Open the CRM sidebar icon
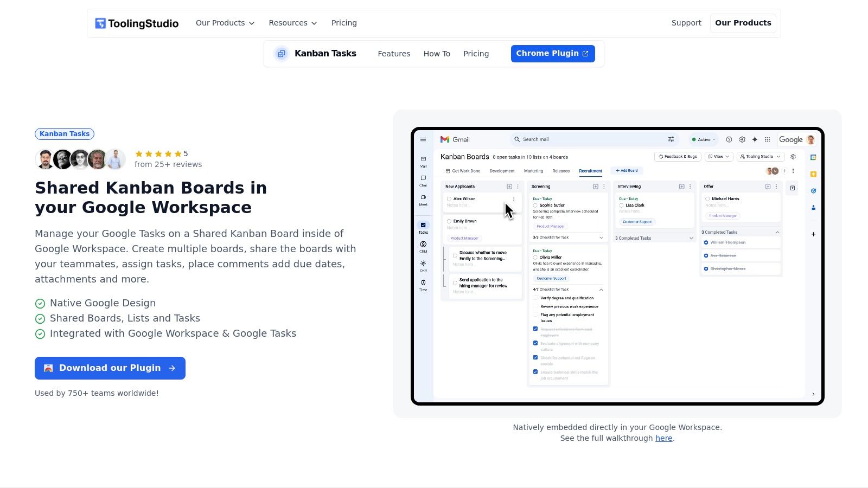The width and height of the screenshot is (868, 488). 423,247
